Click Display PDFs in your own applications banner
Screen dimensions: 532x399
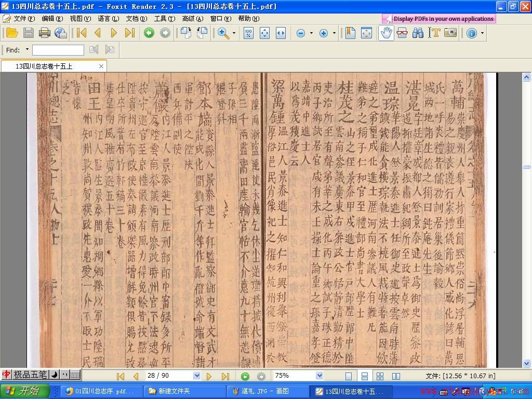point(439,19)
